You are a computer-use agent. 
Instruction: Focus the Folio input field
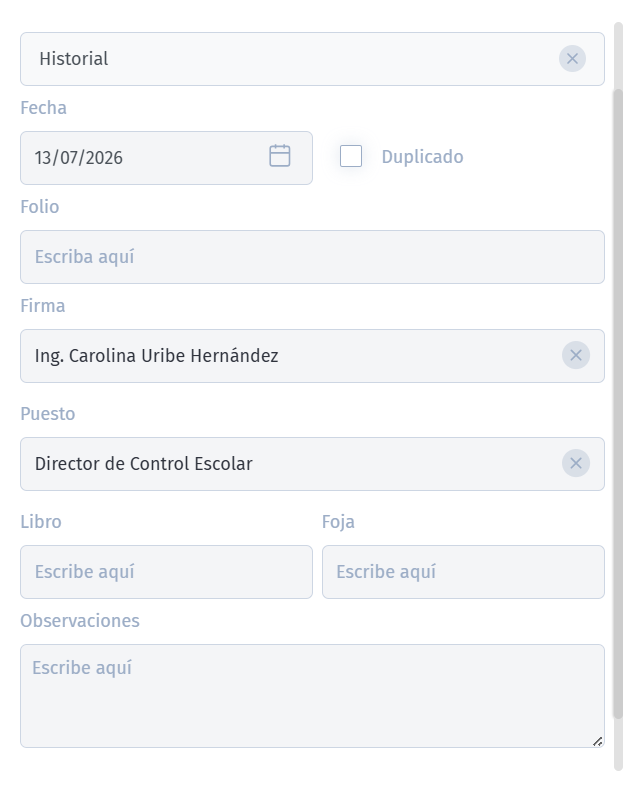(x=312, y=257)
